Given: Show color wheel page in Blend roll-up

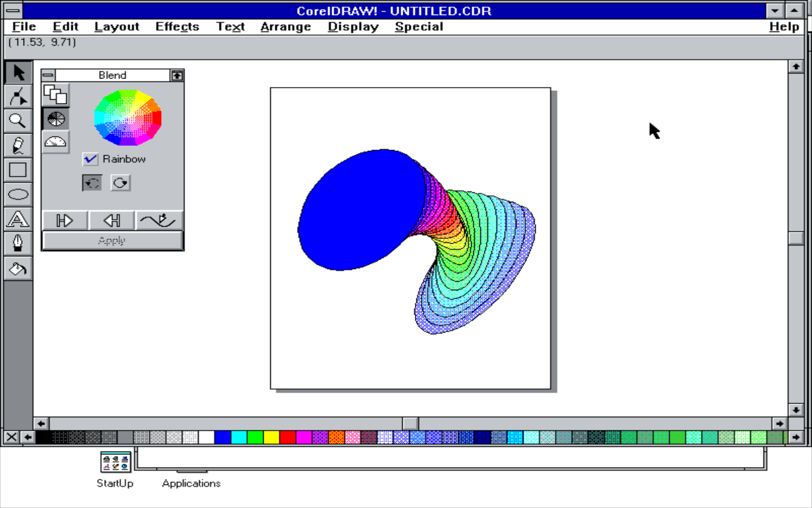Looking at the screenshot, I should (x=56, y=119).
